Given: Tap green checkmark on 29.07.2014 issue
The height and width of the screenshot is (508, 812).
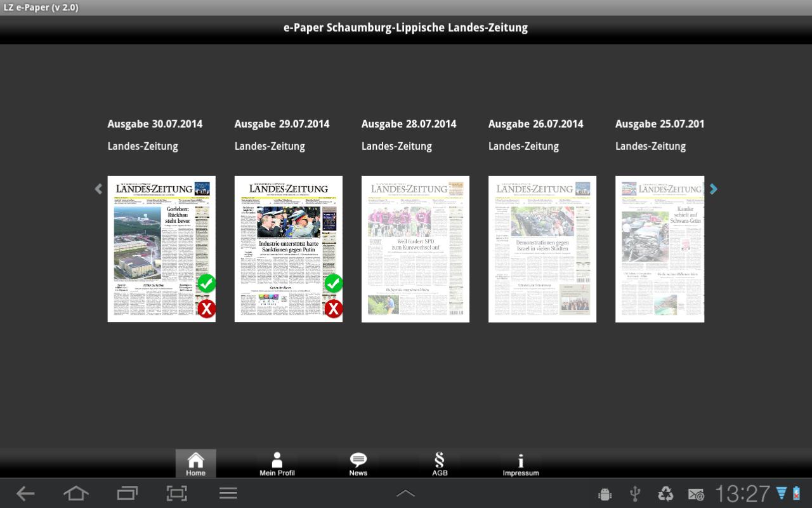Looking at the screenshot, I should [334, 283].
